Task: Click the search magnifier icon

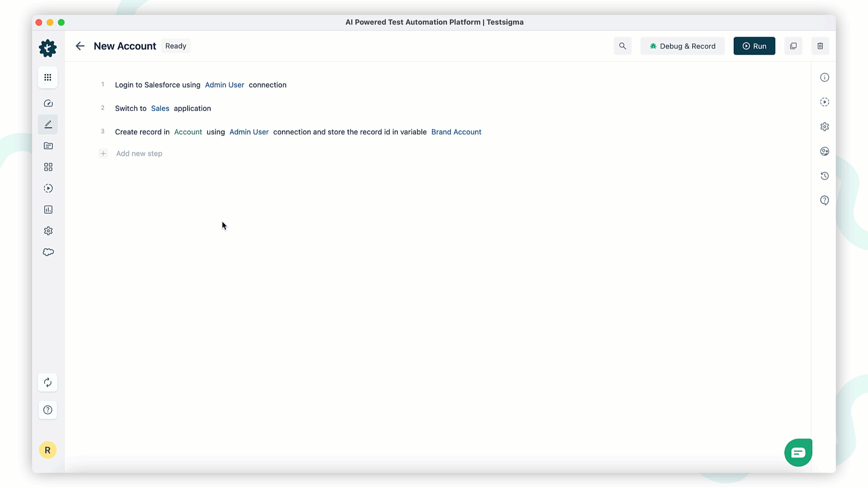Action: pos(623,46)
